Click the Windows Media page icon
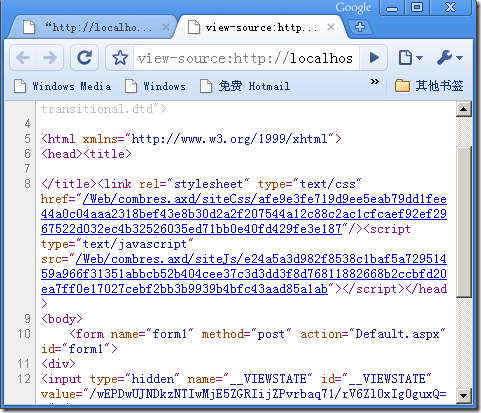 (20, 86)
